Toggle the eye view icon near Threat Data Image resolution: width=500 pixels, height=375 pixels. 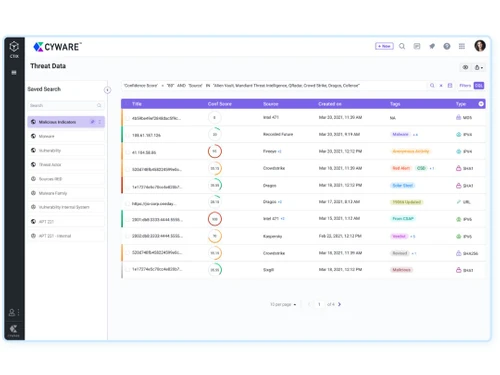465,67
